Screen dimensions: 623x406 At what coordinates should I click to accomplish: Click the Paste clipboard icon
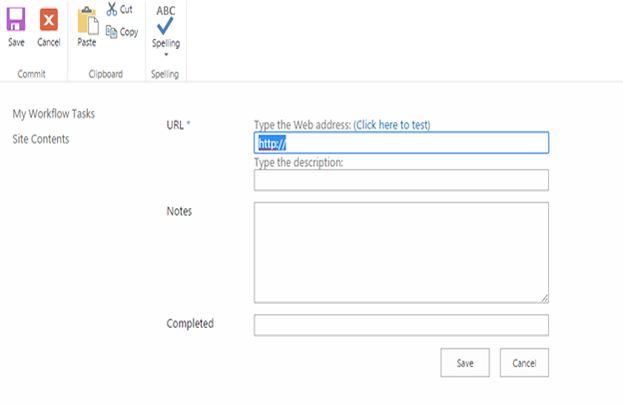click(x=87, y=20)
